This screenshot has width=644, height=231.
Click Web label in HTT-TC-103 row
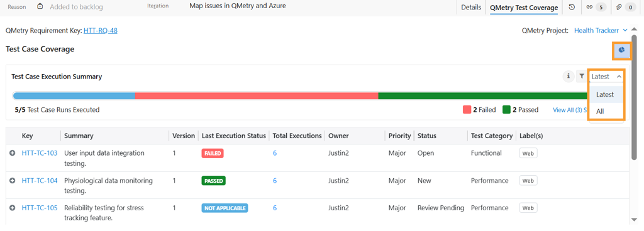click(x=528, y=153)
